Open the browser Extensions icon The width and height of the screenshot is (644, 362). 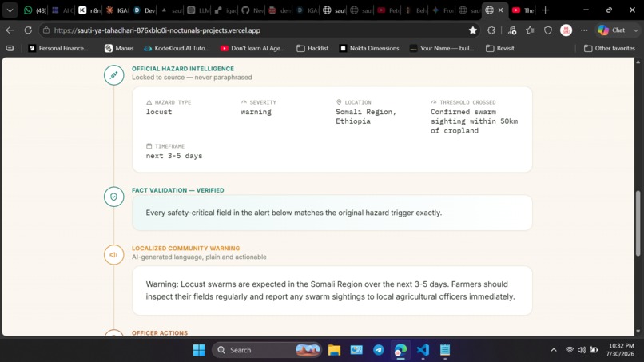[x=491, y=30]
